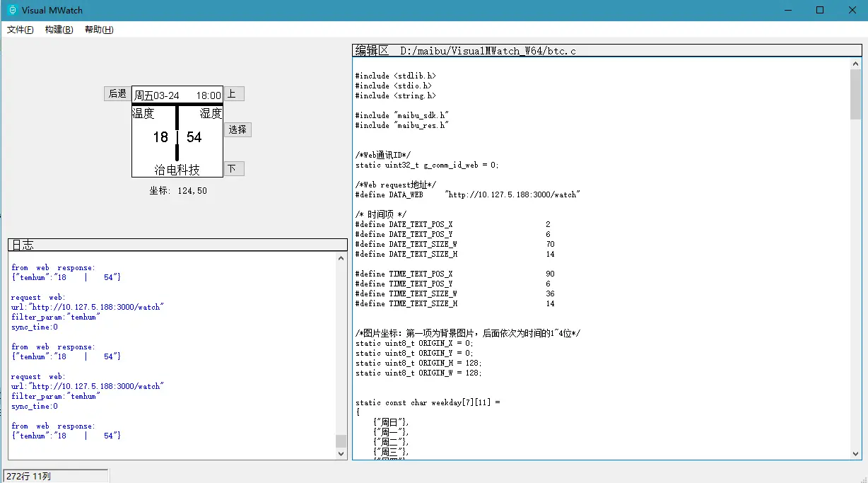Viewport: 868px width, 483px height.
Task: Click the 日志 log panel header
Action: pos(177,245)
